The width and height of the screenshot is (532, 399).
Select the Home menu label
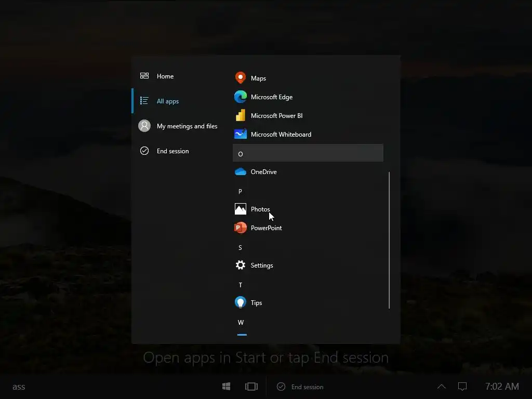click(165, 76)
